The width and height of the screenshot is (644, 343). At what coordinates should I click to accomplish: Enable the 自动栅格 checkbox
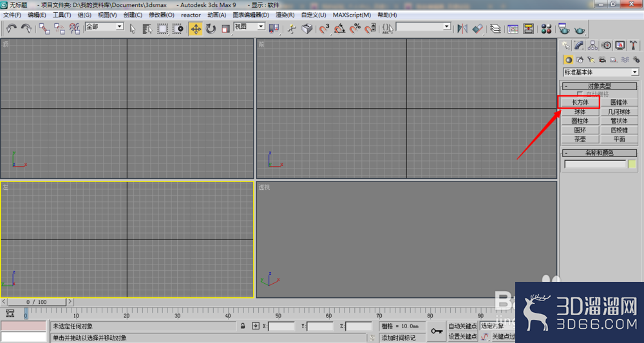coord(580,94)
